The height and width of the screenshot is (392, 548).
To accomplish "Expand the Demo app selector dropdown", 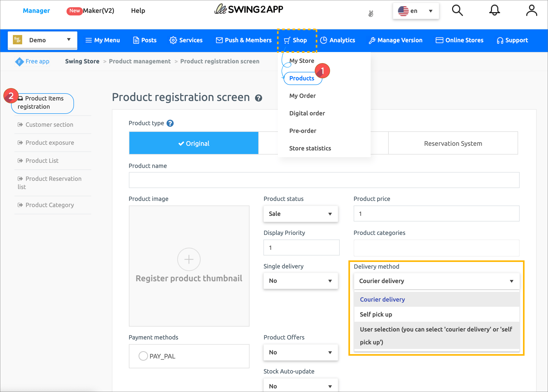I will [43, 40].
